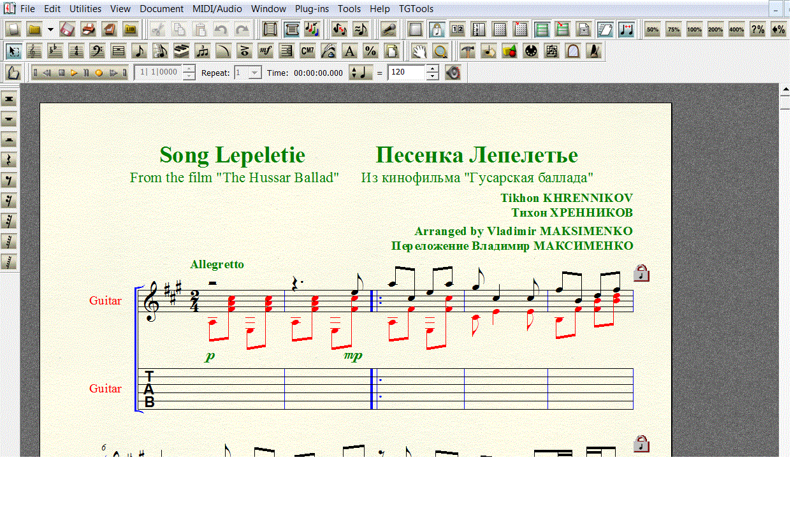This screenshot has width=812, height=518.
Task: Open the Repeat count dropdown
Action: click(x=255, y=73)
